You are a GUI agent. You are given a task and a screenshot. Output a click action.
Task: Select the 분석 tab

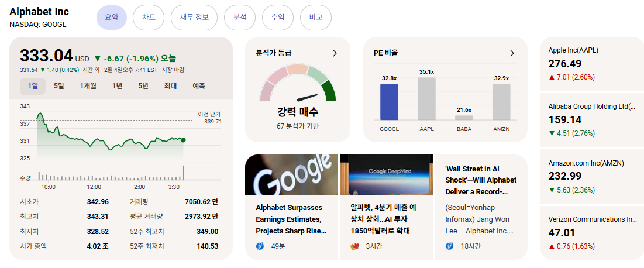click(x=240, y=18)
